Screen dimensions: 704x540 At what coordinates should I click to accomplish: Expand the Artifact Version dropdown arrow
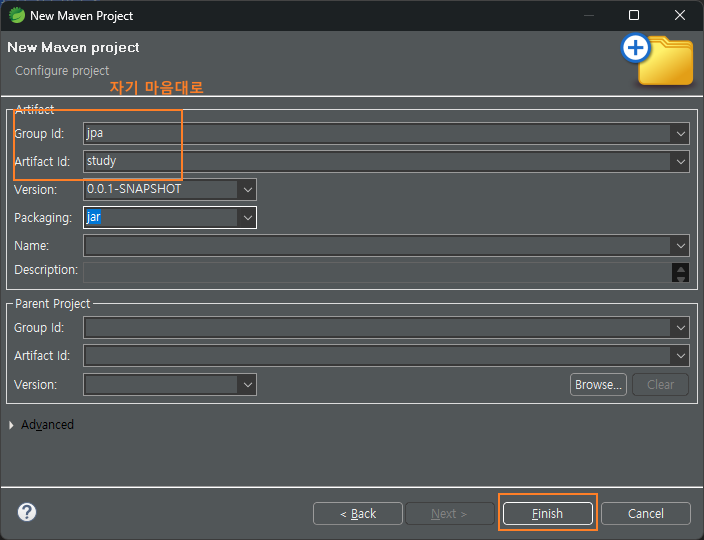tap(247, 190)
